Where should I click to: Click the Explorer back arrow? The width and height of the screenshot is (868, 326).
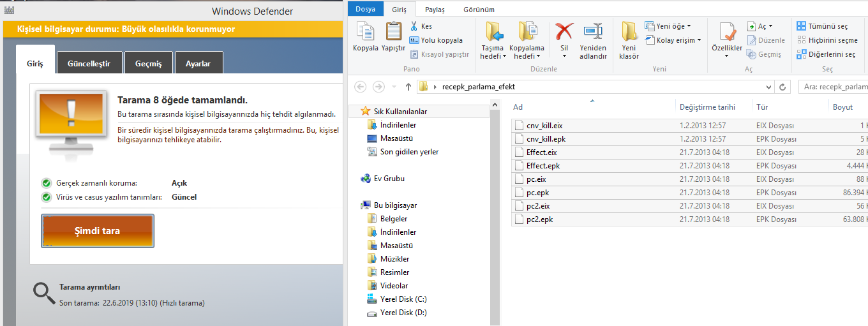coord(360,87)
